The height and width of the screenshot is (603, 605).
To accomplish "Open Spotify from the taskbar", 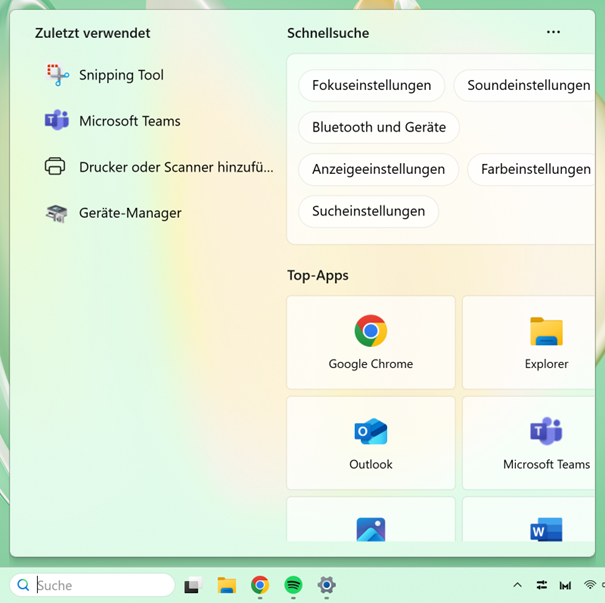I will click(x=293, y=585).
